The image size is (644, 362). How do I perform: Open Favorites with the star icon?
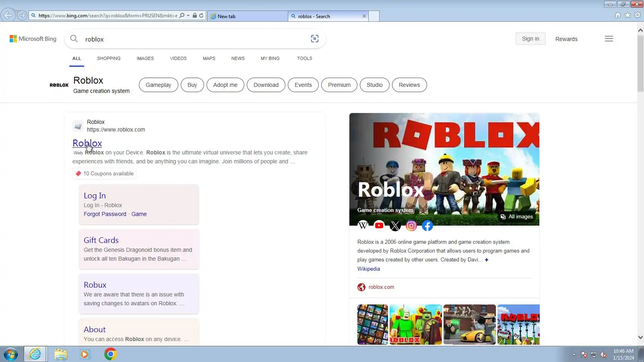point(627,15)
